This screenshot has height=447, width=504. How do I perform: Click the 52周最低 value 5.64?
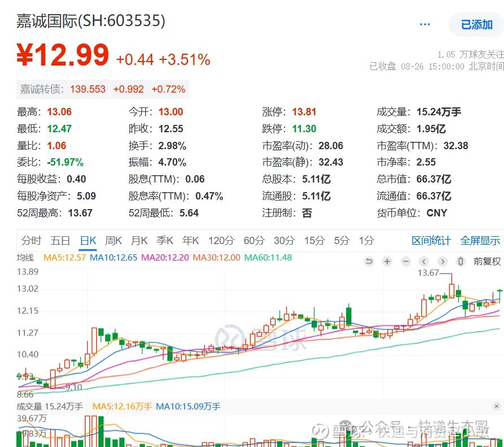pyautogui.click(x=189, y=213)
